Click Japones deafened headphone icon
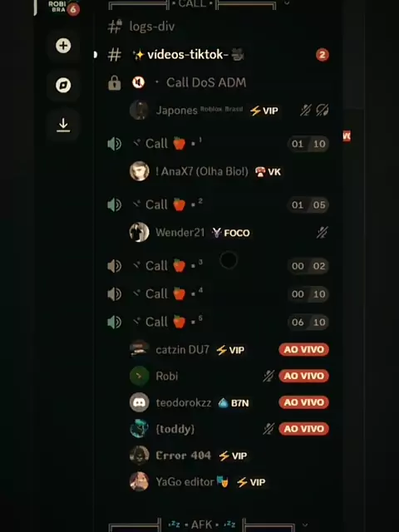This screenshot has height=532, width=399. pos(322,111)
